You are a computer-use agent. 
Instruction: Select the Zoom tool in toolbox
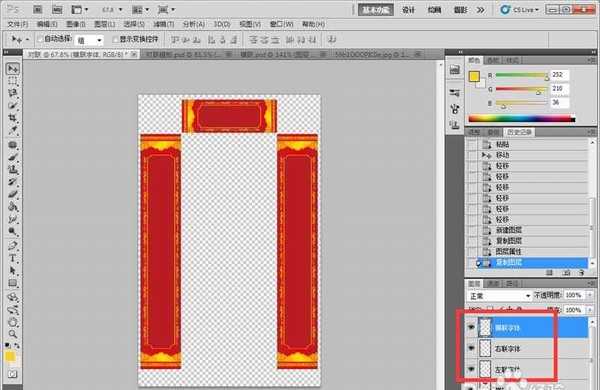click(13, 334)
